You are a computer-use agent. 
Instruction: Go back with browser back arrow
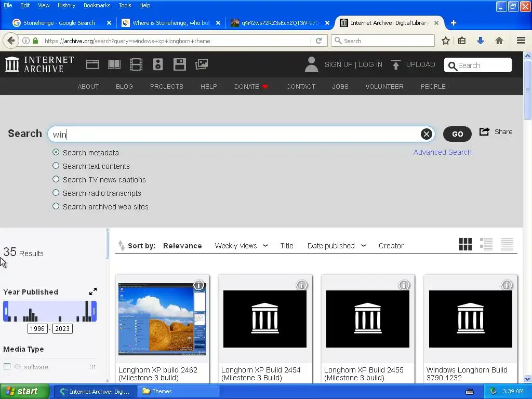[x=11, y=41]
